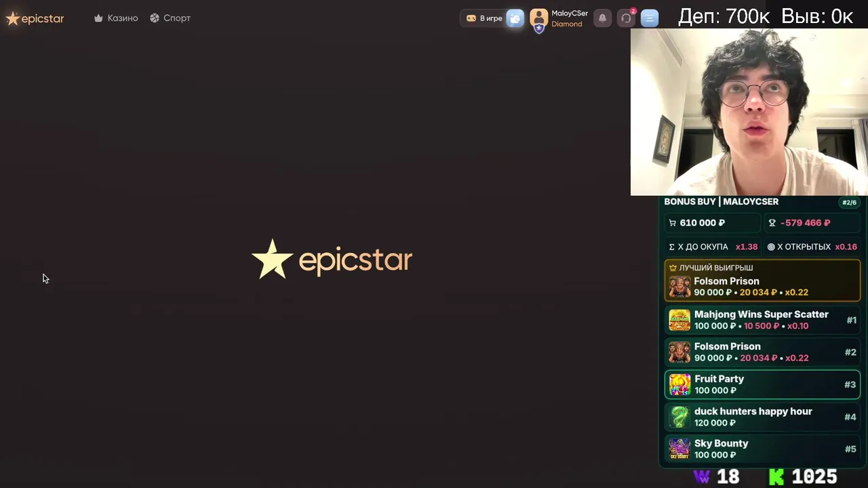Open the Спорт section
This screenshot has height=488, width=868.
click(170, 18)
